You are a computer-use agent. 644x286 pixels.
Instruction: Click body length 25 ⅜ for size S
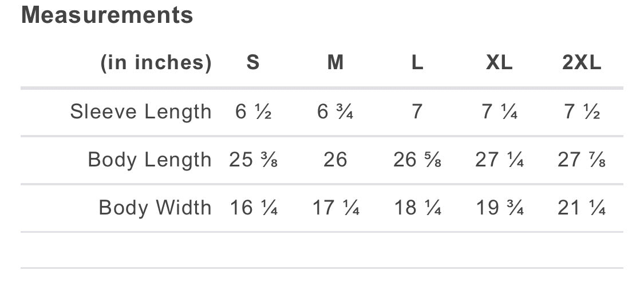click(253, 160)
